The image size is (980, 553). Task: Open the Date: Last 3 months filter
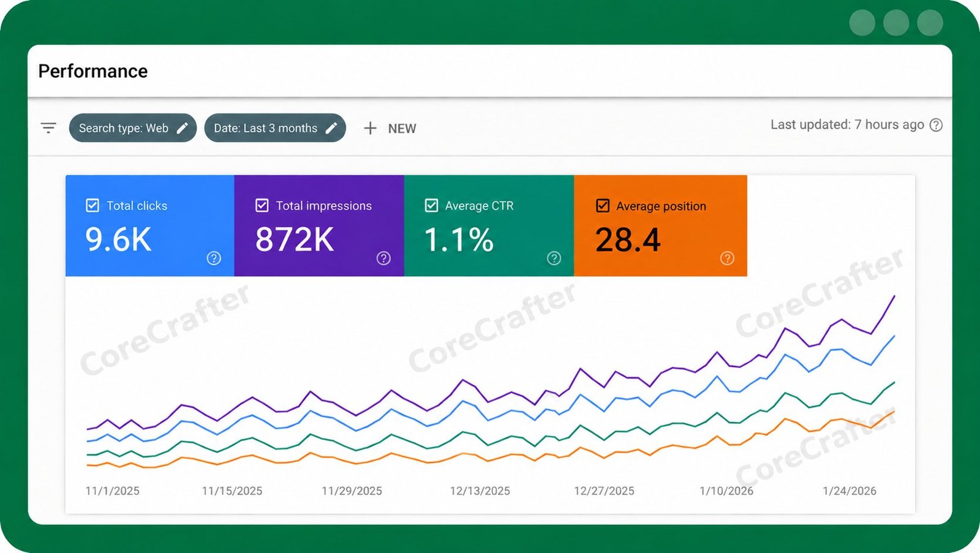(x=275, y=128)
